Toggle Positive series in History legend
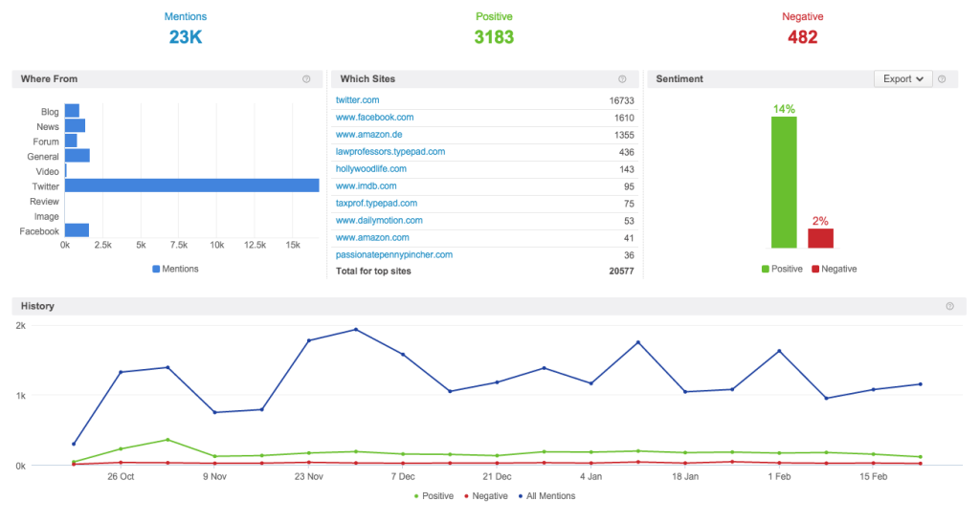This screenshot has width=980, height=523. pyautogui.click(x=434, y=496)
